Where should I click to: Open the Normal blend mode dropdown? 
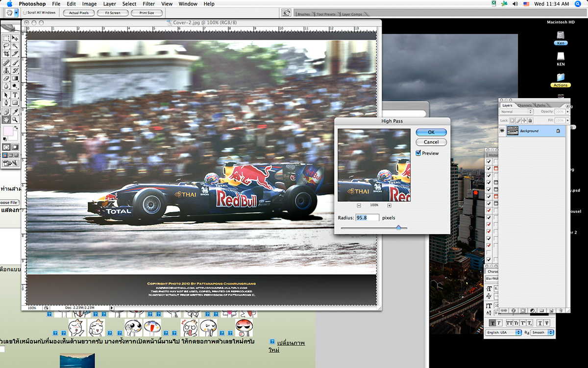[x=516, y=112]
